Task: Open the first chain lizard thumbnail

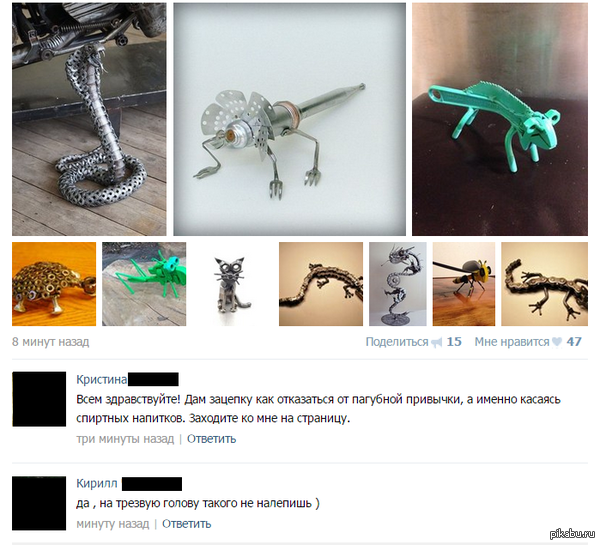Action: [321, 284]
